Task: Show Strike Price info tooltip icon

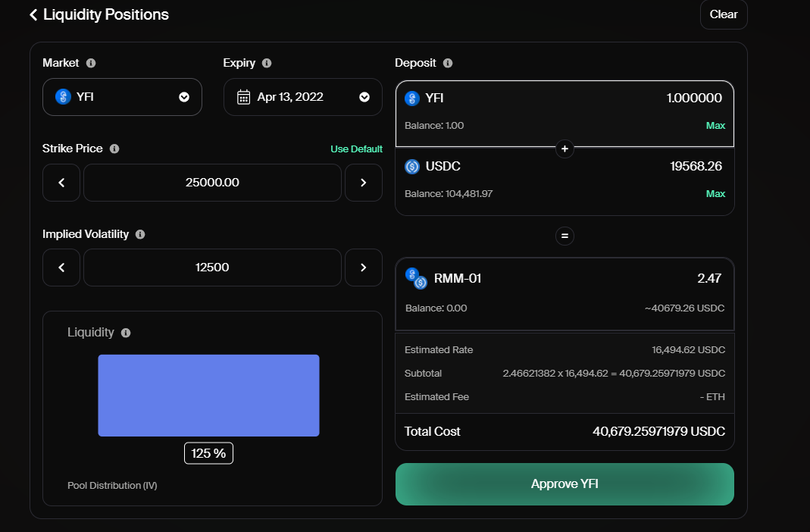Action: click(114, 149)
